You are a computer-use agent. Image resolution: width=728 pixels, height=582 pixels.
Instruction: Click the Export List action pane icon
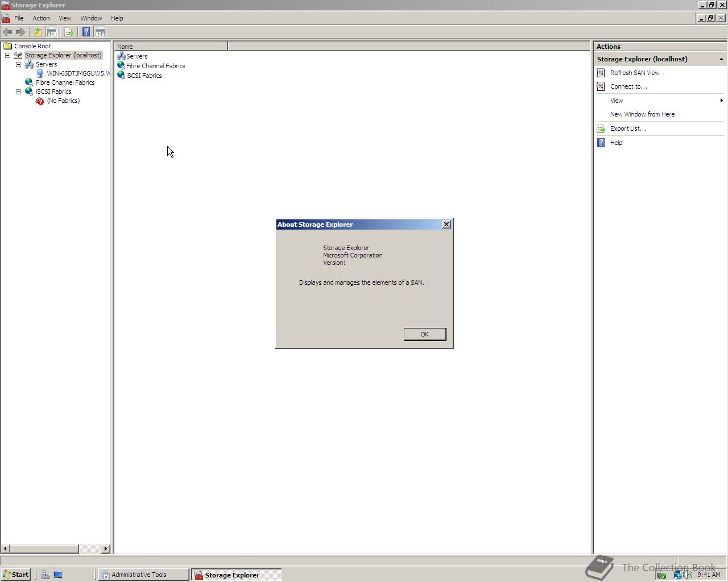(601, 129)
